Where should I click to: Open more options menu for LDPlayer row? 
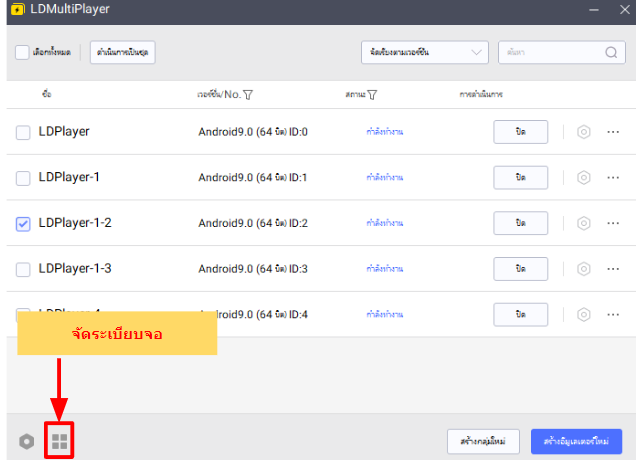coord(613,132)
